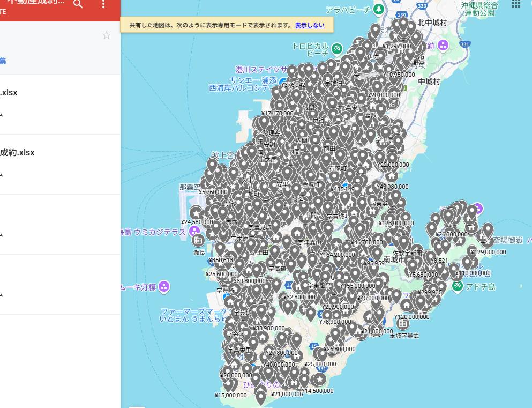Screen dimensions: 532x408
Task: Select the ¥485,149 price label
Action: pos(342,189)
